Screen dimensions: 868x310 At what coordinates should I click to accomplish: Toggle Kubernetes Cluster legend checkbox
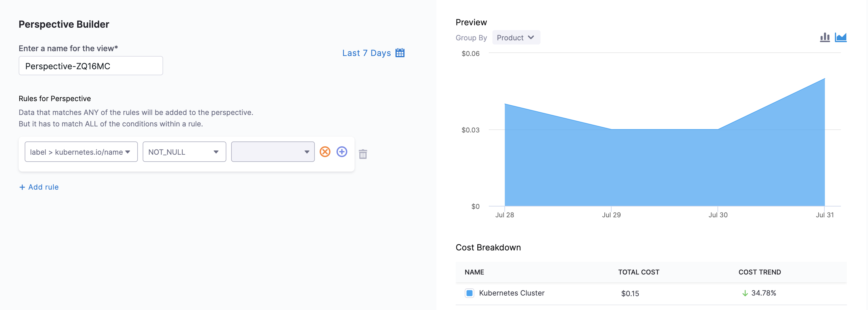470,293
